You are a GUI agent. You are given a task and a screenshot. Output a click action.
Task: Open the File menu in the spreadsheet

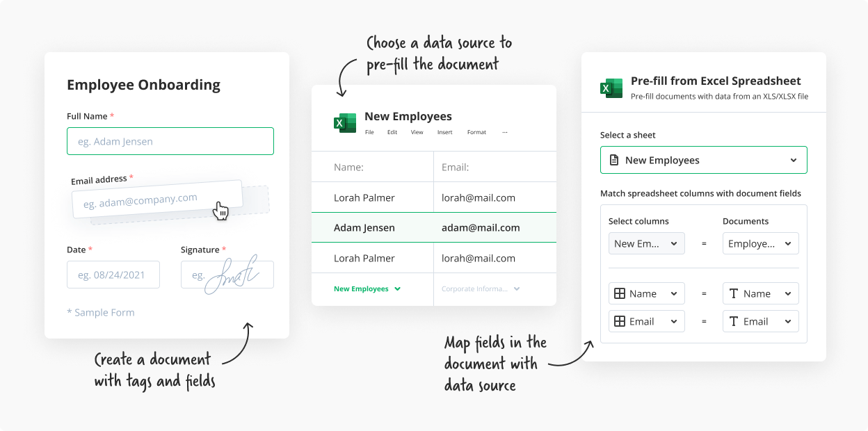(x=369, y=132)
